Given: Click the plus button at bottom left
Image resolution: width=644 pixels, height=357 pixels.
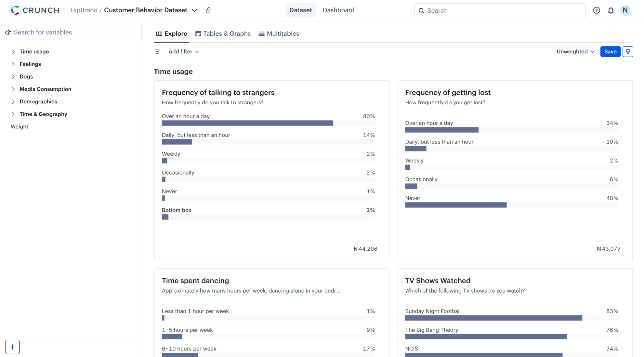Looking at the screenshot, I should click(x=12, y=347).
